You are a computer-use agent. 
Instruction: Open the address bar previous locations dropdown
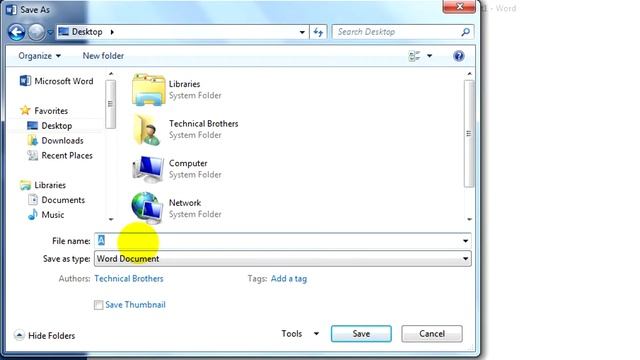coord(302,32)
